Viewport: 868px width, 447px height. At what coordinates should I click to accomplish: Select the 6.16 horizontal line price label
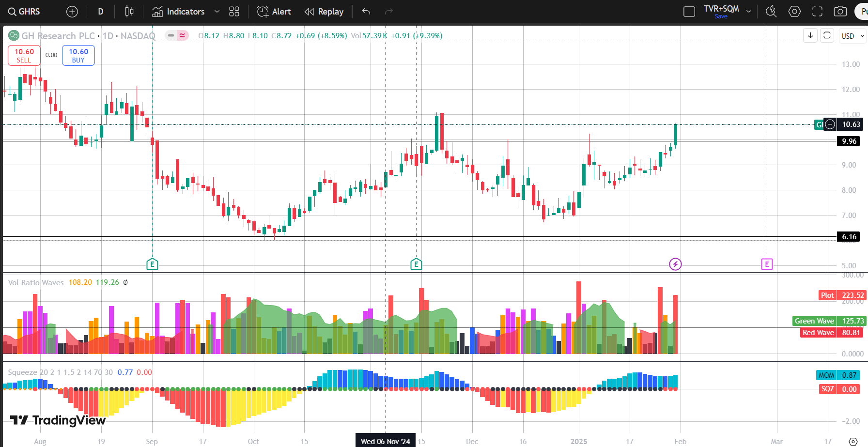tap(849, 237)
